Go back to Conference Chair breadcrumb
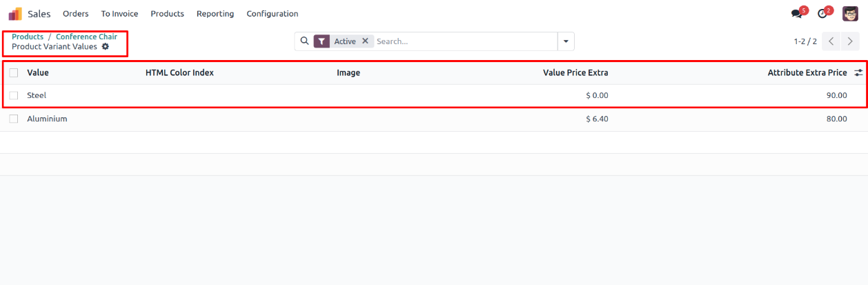The width and height of the screenshot is (868, 285). point(86,37)
